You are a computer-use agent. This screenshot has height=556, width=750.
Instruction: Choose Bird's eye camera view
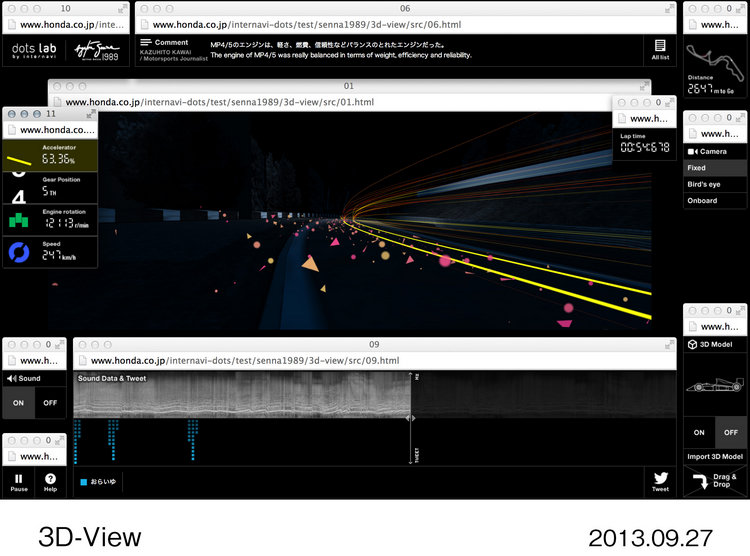pyautogui.click(x=715, y=184)
